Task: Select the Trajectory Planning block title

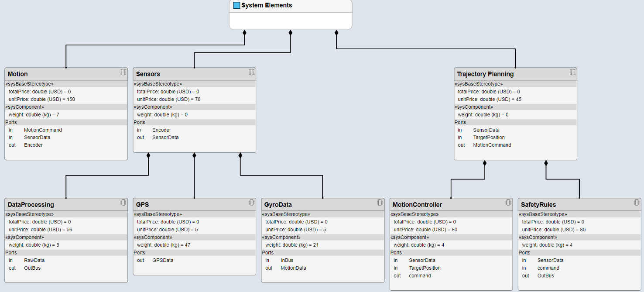Action: (x=485, y=74)
